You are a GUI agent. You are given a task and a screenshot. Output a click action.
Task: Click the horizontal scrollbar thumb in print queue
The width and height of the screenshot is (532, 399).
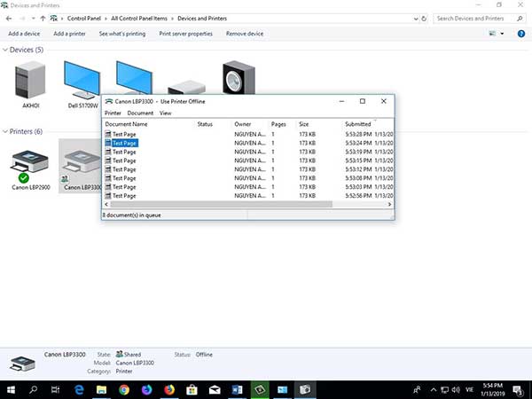pos(221,204)
